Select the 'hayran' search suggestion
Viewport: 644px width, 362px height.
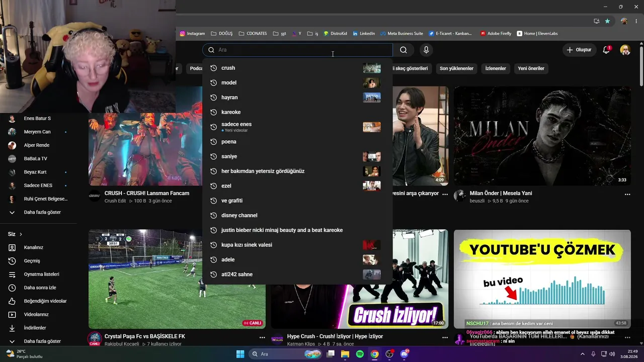297,98
